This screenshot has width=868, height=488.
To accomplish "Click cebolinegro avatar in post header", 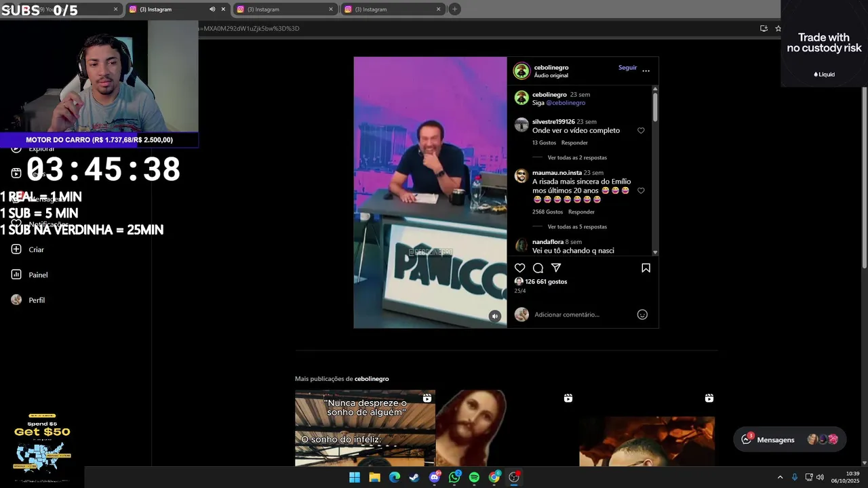I will 521,70.
